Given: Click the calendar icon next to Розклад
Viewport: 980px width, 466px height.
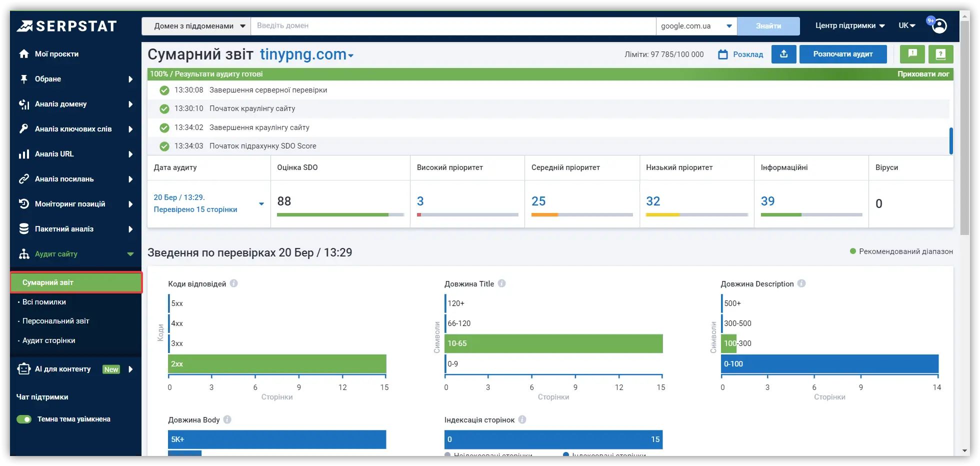Looking at the screenshot, I should coord(723,54).
